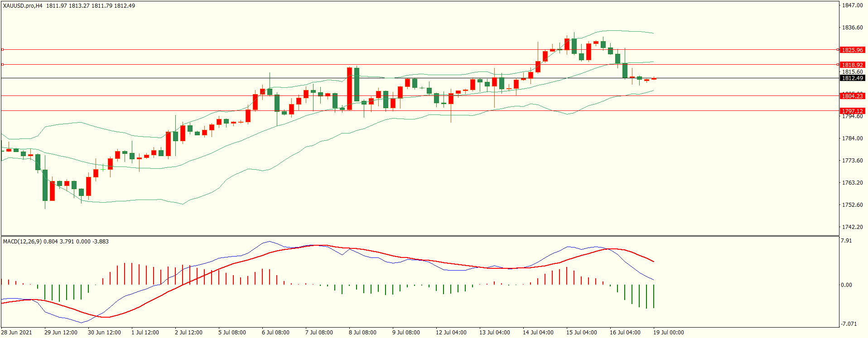Click the 1742.20 price axis value
868x338 pixels.
click(x=852, y=227)
